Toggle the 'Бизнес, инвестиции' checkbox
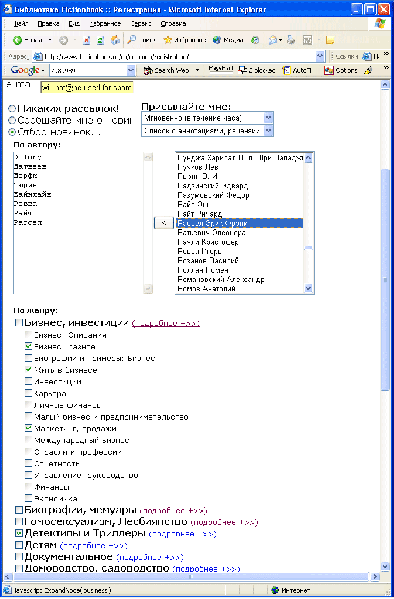 click(x=18, y=323)
